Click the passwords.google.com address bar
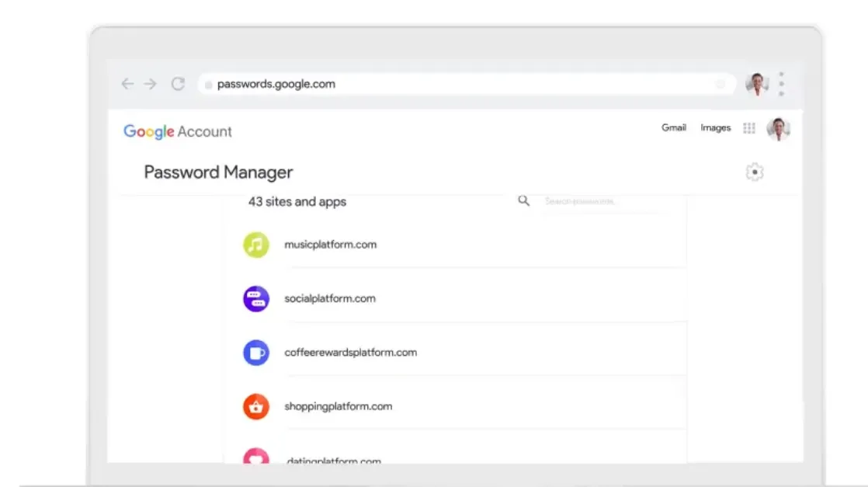The width and height of the screenshot is (868, 487). tap(466, 84)
